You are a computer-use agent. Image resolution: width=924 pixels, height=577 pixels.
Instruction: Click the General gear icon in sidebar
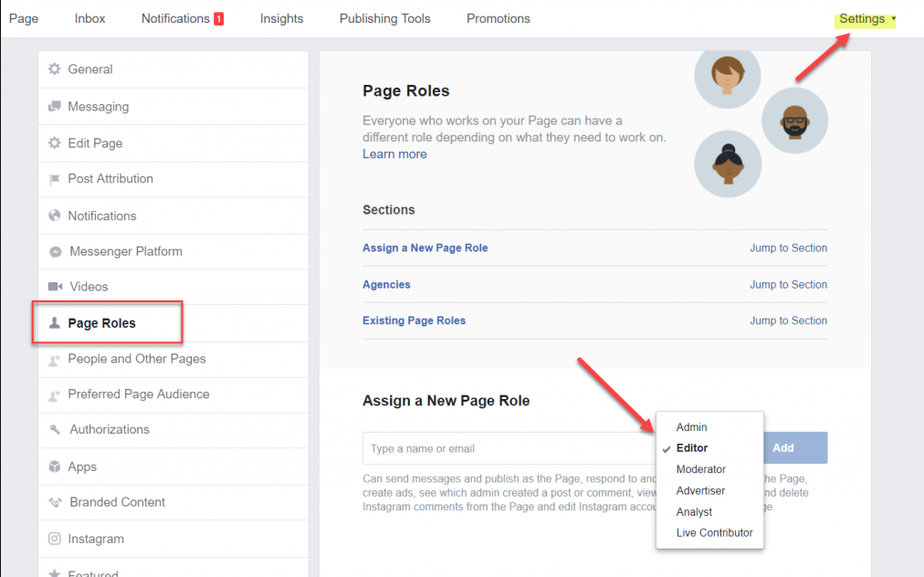point(55,69)
